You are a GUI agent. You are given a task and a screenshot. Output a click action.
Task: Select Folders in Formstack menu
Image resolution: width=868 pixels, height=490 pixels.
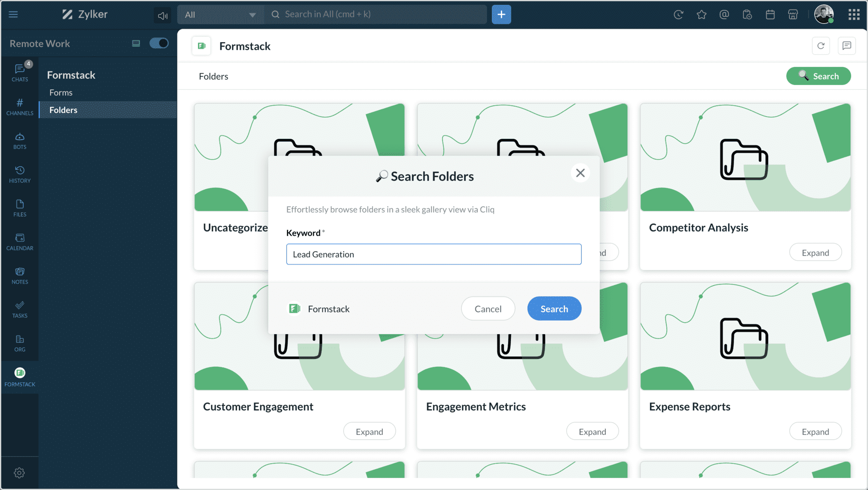pyautogui.click(x=63, y=110)
